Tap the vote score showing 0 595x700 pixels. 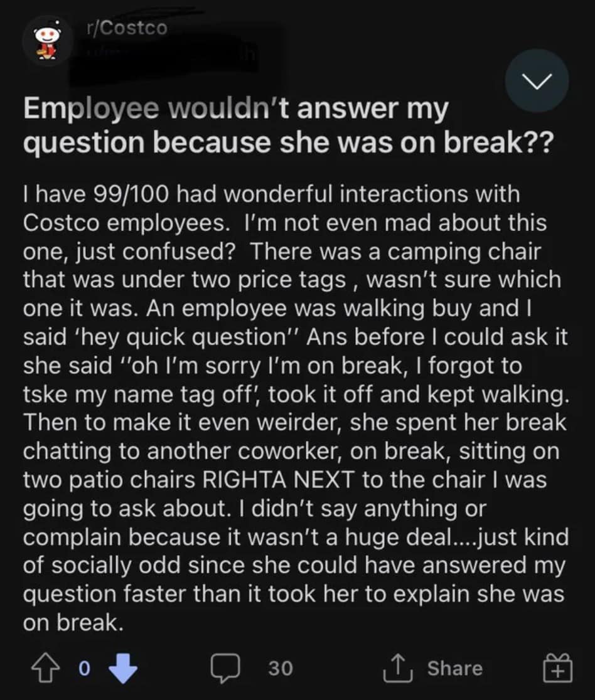[83, 669]
